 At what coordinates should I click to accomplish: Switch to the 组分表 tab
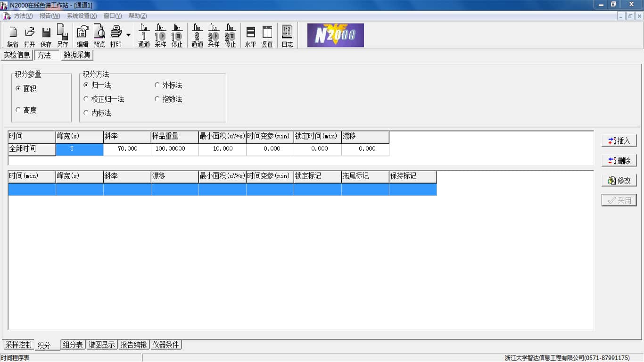pyautogui.click(x=73, y=345)
